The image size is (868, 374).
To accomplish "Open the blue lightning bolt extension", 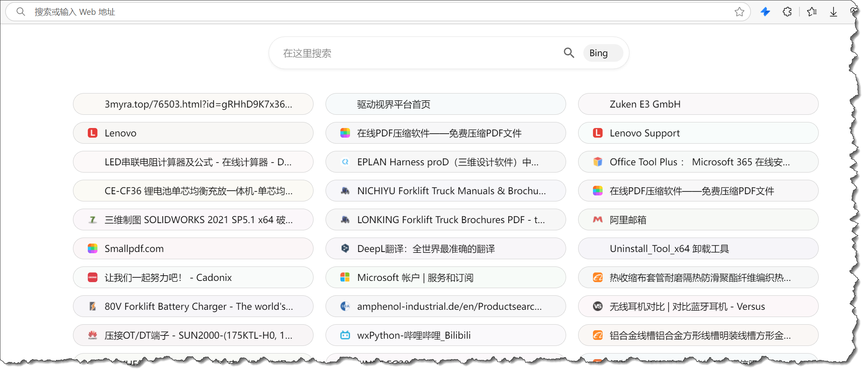I will (x=765, y=12).
